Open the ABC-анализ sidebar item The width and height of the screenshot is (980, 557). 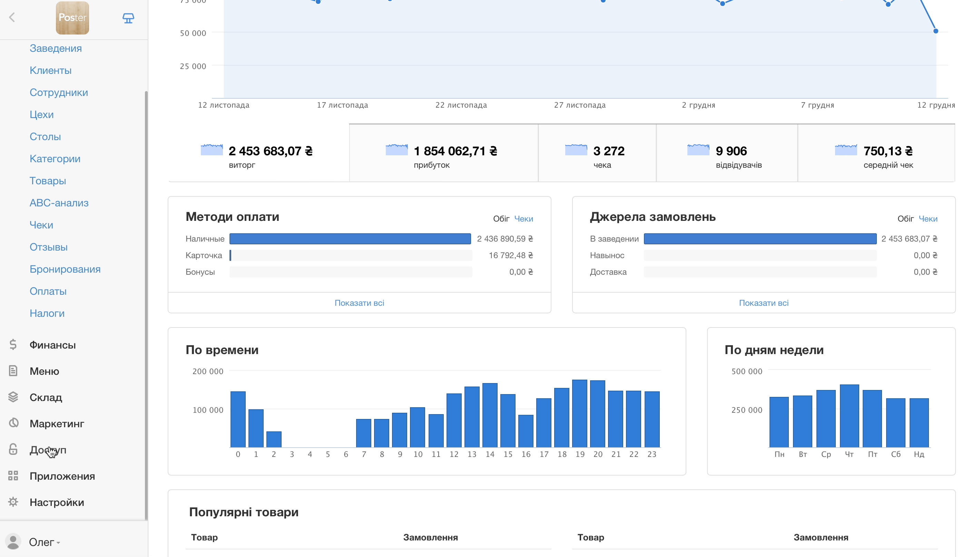pos(59,203)
